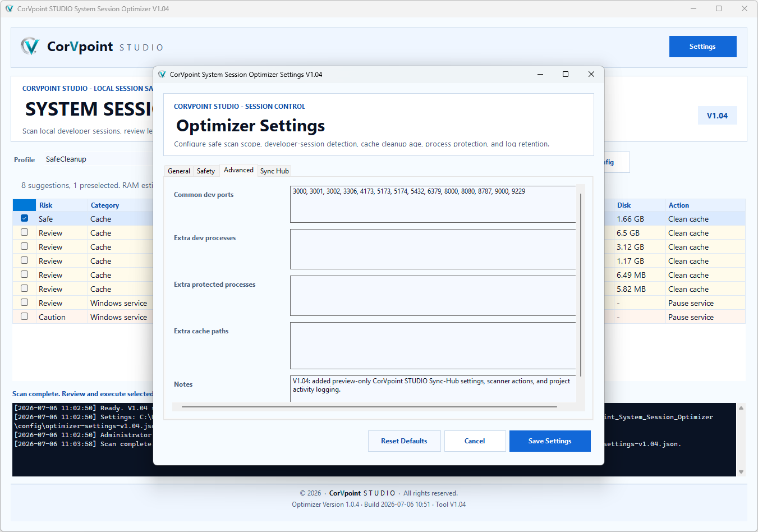Click the Common dev ports text field

[x=433, y=204]
